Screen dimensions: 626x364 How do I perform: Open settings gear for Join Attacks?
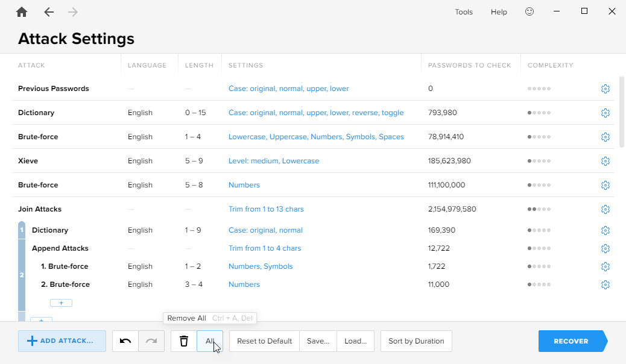coord(605,209)
